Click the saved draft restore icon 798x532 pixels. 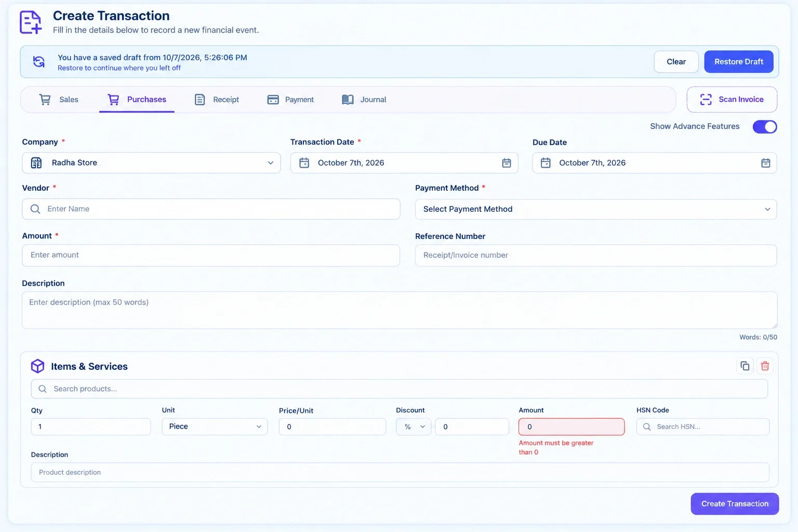coord(39,62)
